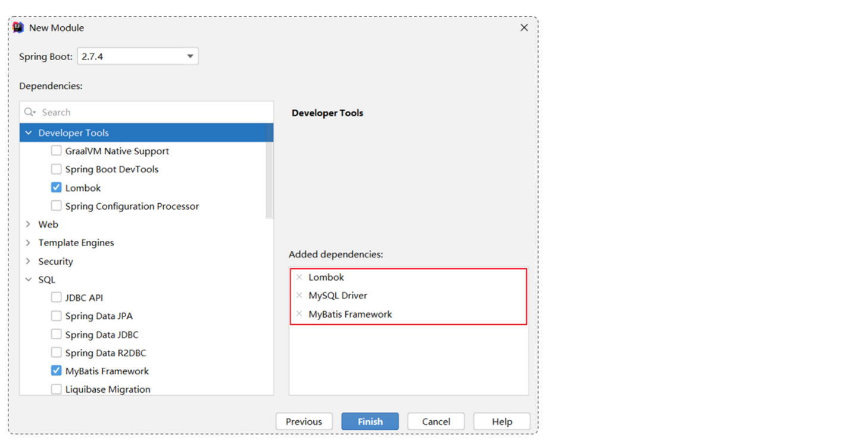
Task: Remove MySQL Driver from added dependencies
Action: 299,296
